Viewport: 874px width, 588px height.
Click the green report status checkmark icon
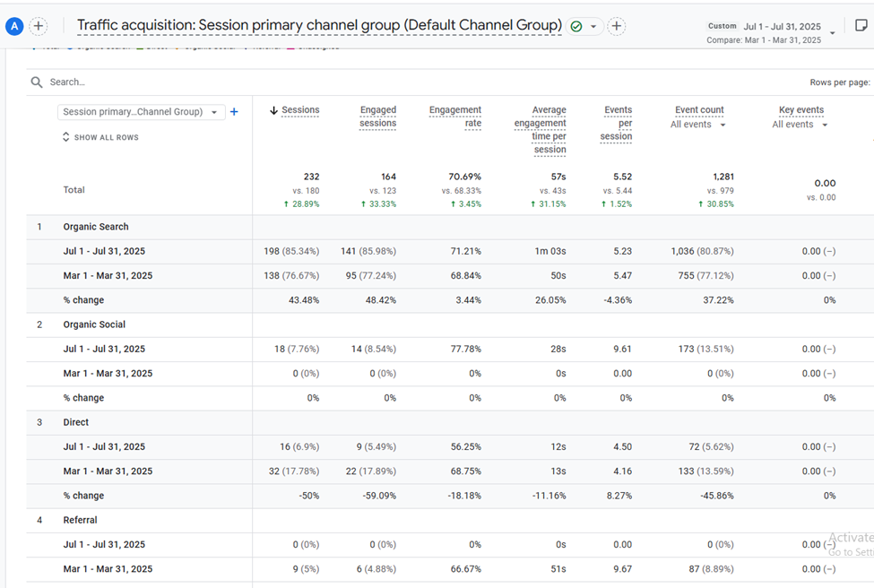point(576,26)
